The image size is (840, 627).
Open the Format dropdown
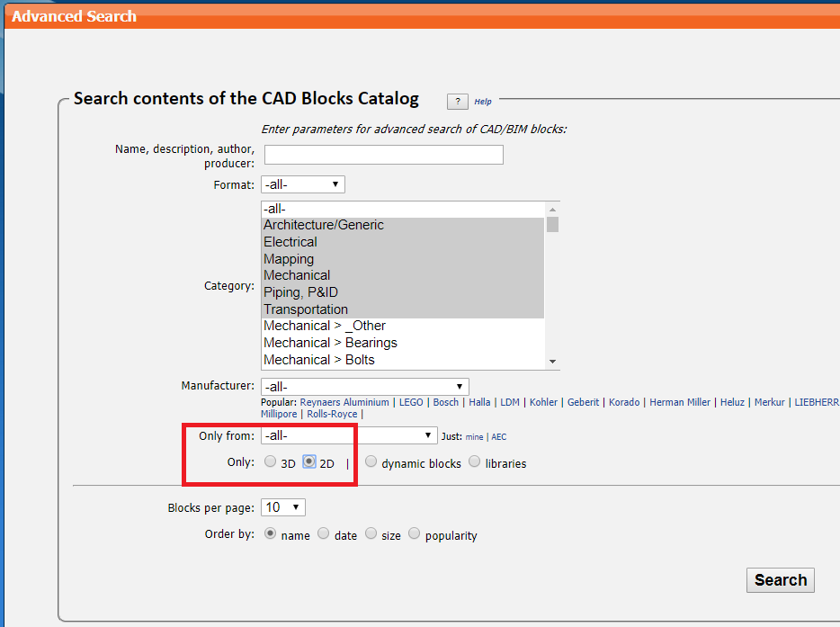tap(303, 184)
